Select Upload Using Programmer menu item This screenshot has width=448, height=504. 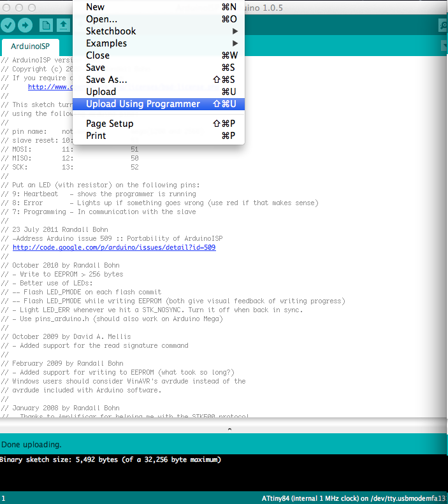[x=159, y=104]
